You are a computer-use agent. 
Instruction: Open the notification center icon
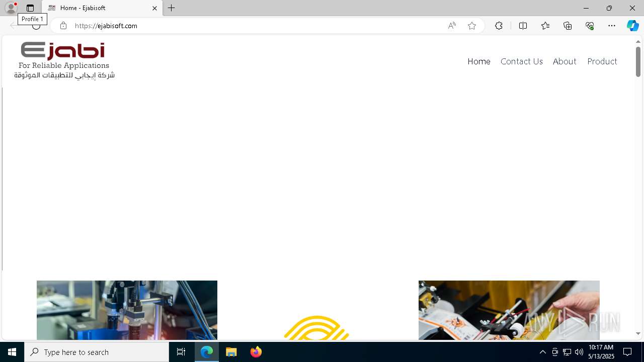click(x=627, y=352)
